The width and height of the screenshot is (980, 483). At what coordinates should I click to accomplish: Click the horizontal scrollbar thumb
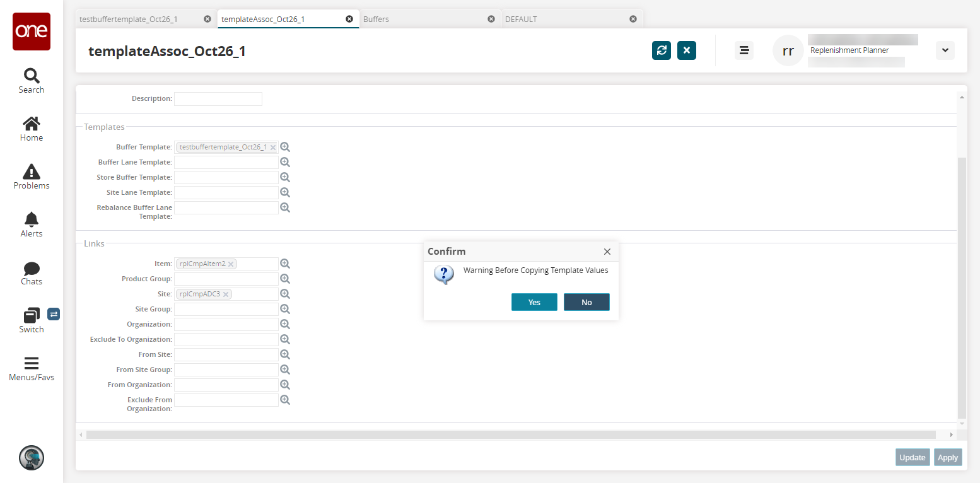tap(511, 435)
